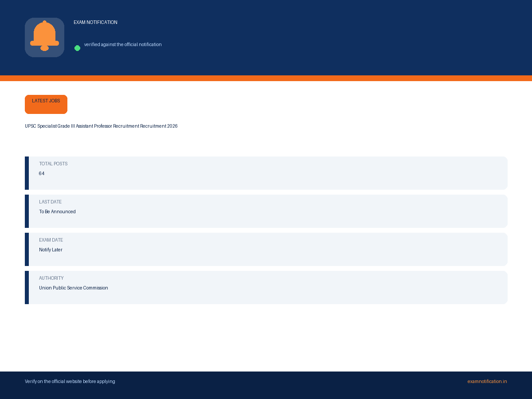Click the green verified status dot
Viewport: 532px width, 399px height.
point(77,48)
